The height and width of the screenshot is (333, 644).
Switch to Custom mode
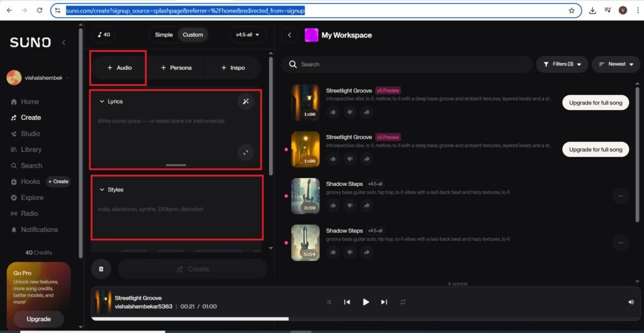pos(192,35)
